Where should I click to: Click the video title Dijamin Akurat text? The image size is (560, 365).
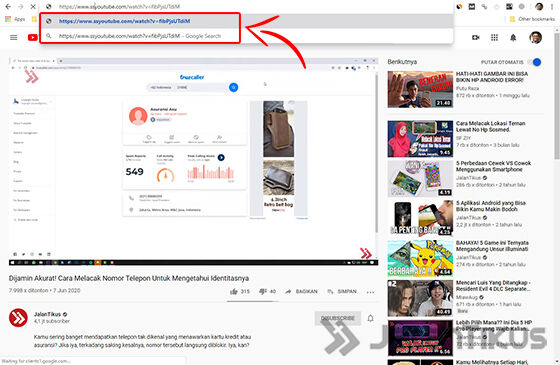(x=129, y=278)
